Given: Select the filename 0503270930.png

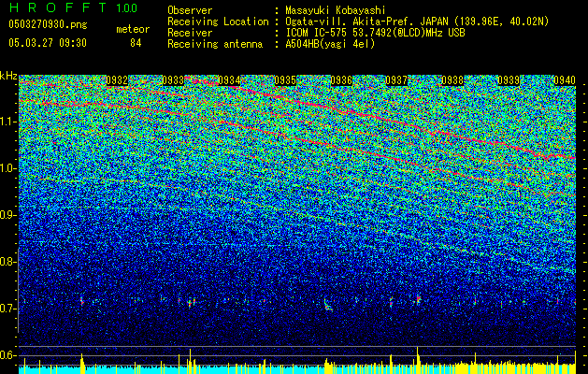Looking at the screenshot, I should [48, 24].
